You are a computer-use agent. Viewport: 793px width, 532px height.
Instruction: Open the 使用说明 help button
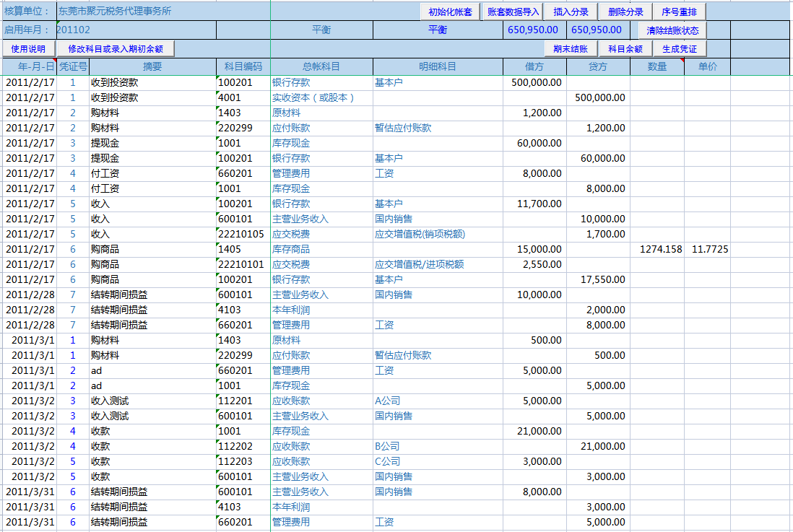click(26, 49)
